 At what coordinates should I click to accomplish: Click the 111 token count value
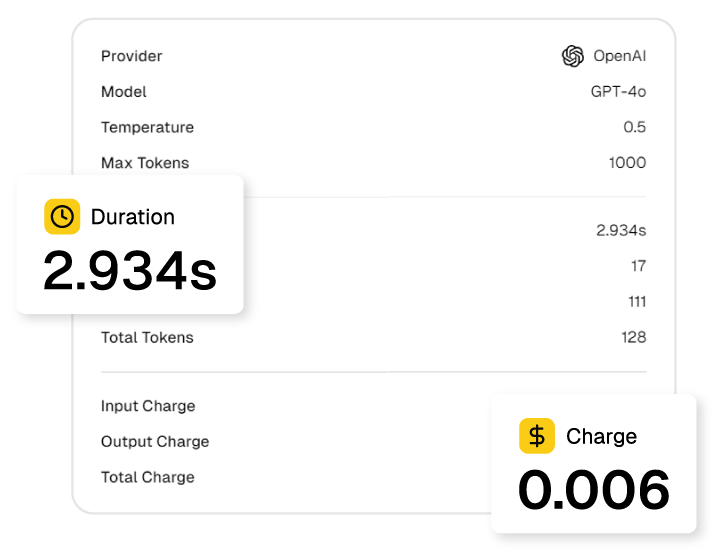point(636,302)
